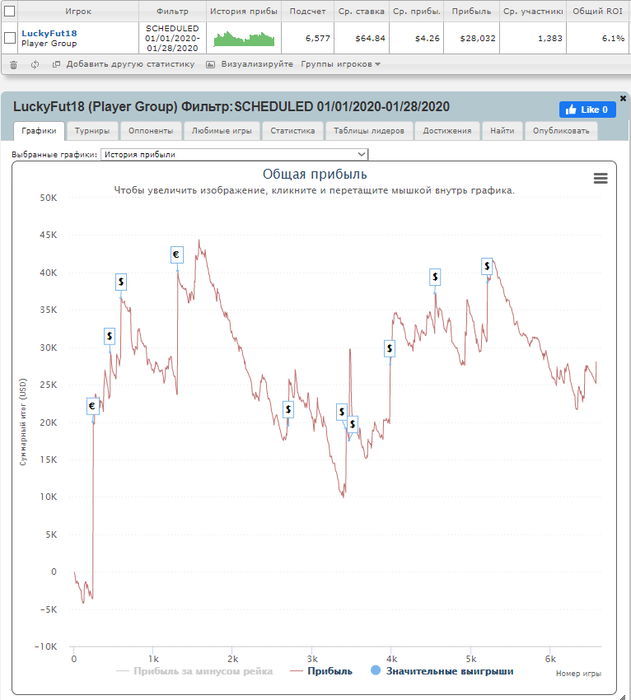Screen dimensions: 631x700
Task: Click the refresh statistics icon
Action: click(35, 65)
